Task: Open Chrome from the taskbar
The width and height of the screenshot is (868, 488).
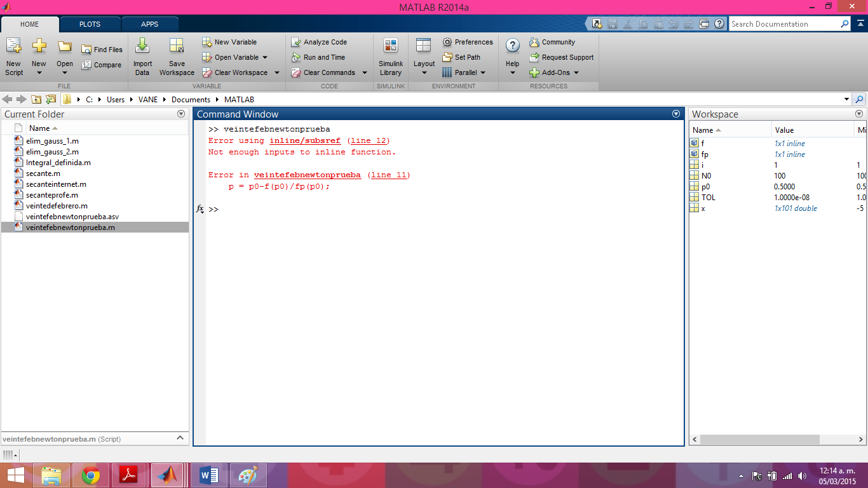Action: (x=91, y=475)
